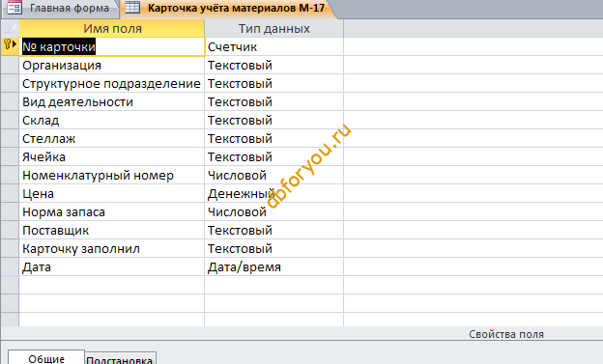Open the Подстановка properties tab

point(120,359)
